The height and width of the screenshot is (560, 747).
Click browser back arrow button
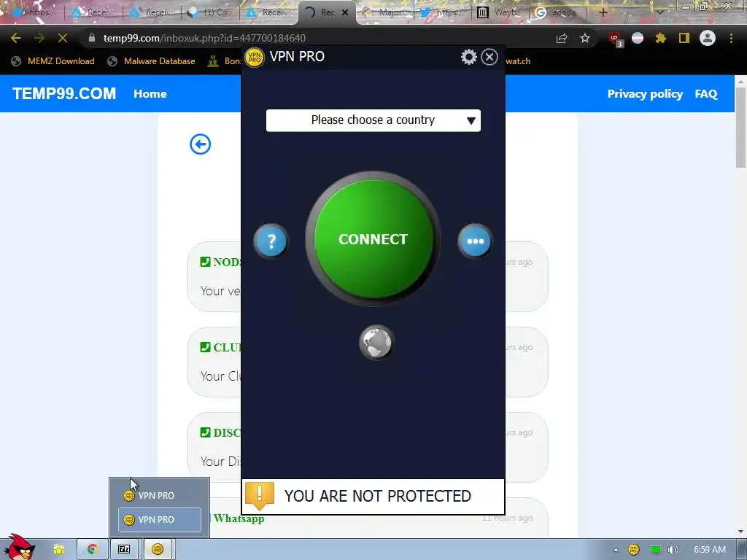coord(16,38)
